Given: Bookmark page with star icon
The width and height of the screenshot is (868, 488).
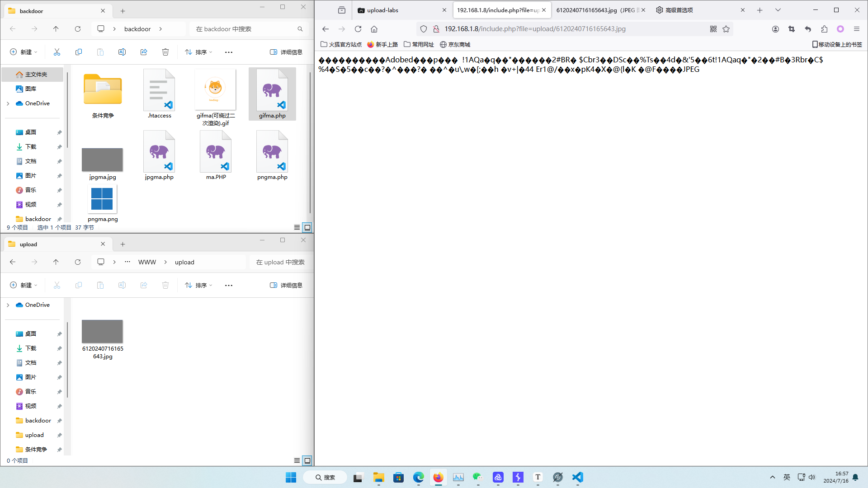Looking at the screenshot, I should (726, 29).
